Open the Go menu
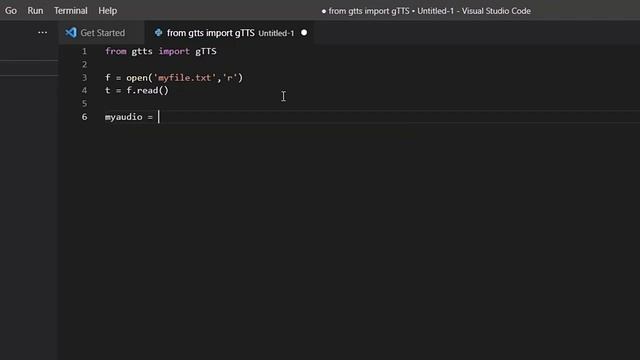This screenshot has height=360, width=640. 11,11
